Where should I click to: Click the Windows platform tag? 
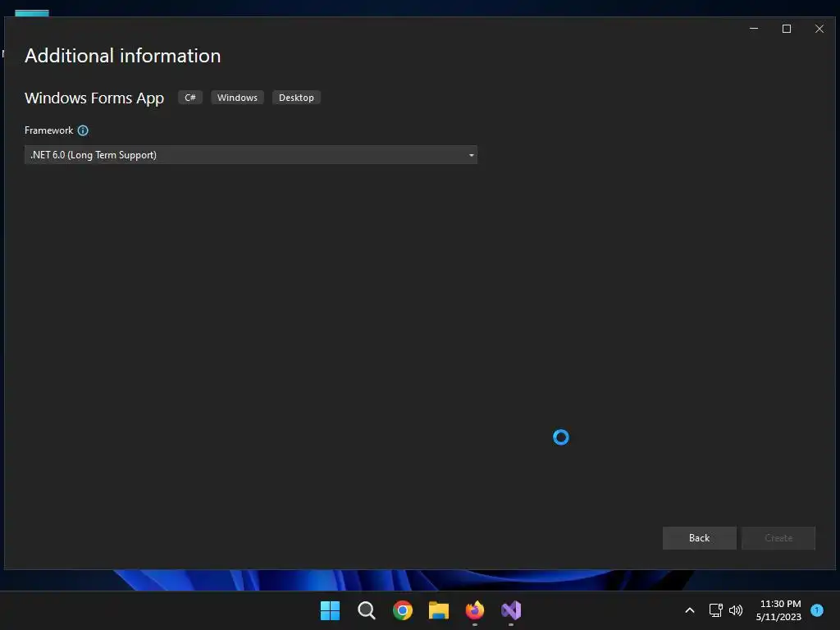[237, 98]
